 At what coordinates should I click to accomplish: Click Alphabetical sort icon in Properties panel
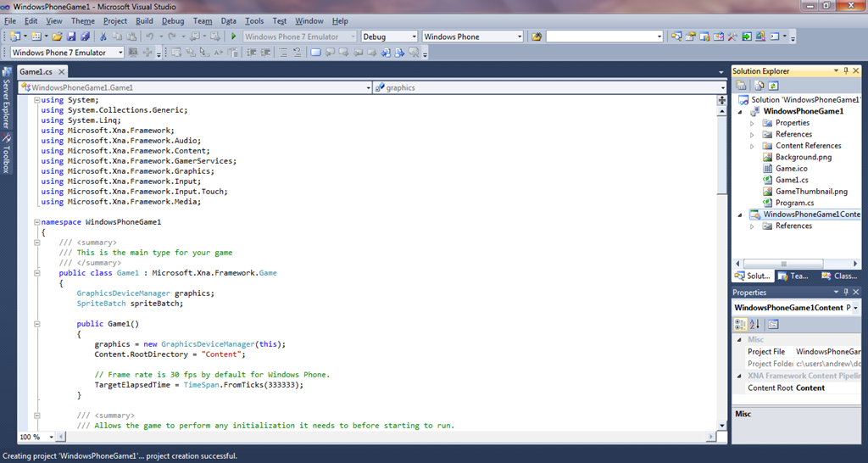coord(754,324)
